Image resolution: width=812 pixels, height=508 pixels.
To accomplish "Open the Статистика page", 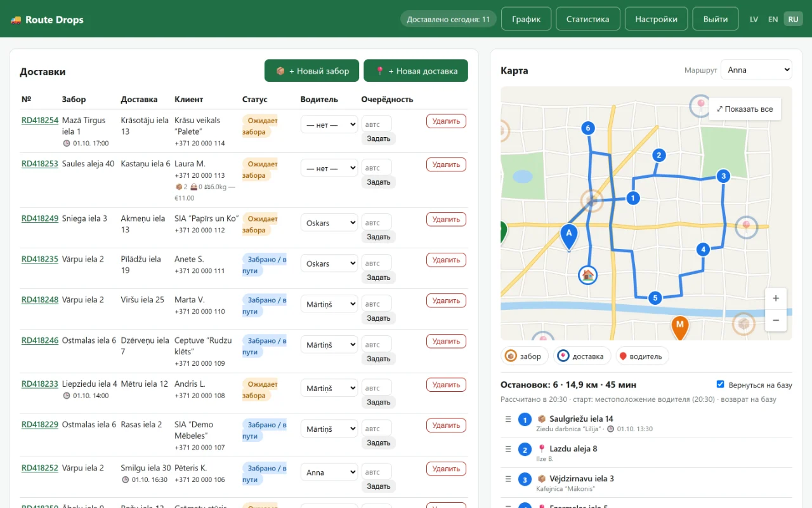I will tap(587, 19).
